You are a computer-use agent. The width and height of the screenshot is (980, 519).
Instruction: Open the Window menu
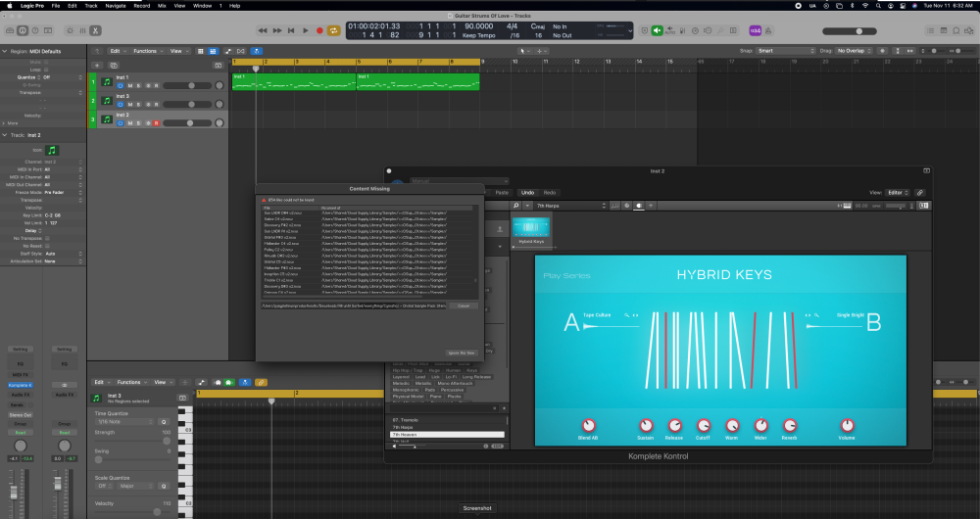203,6
